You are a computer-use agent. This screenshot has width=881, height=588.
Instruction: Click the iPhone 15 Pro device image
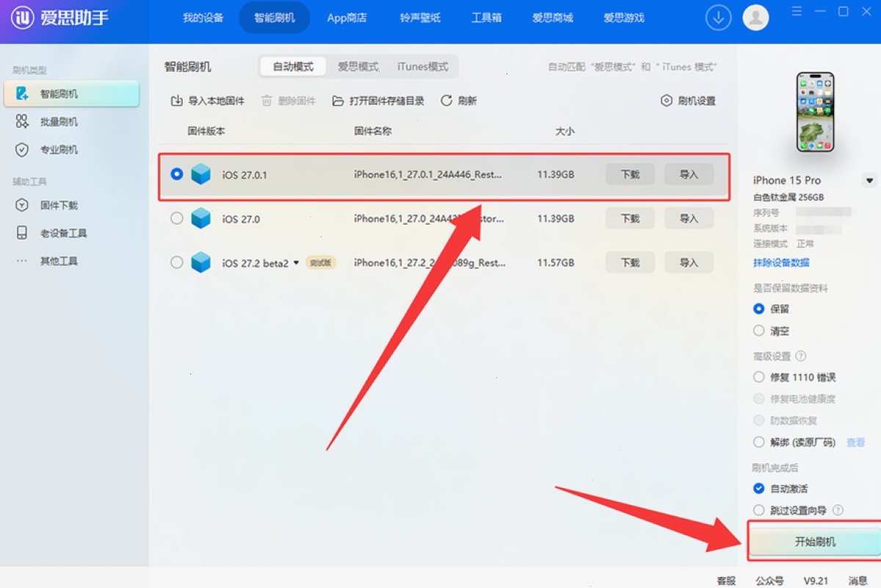click(815, 112)
